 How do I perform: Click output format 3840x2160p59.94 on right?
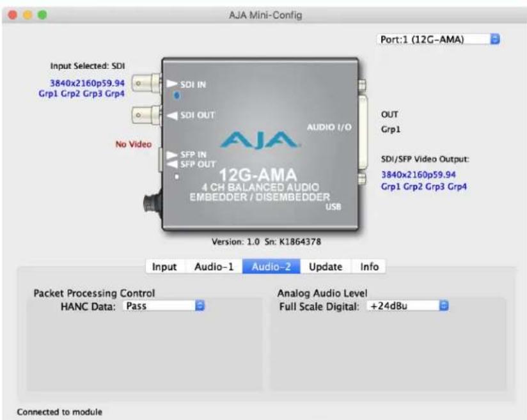[418, 175]
